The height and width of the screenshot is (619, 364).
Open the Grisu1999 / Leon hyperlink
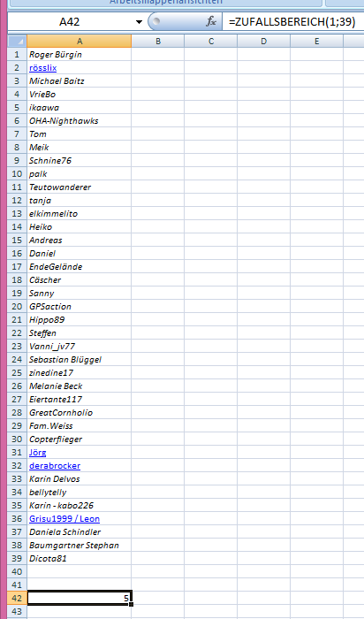click(x=64, y=519)
